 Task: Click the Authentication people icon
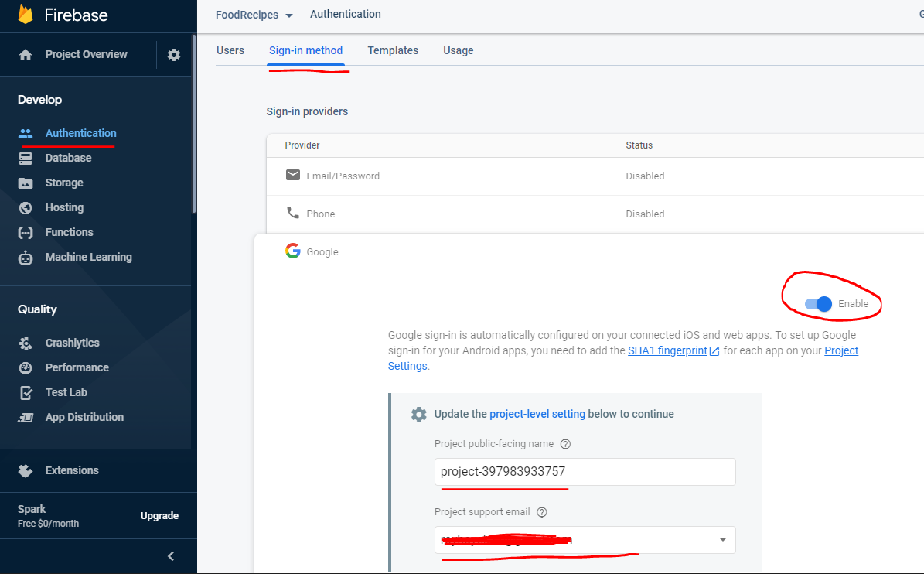pos(26,133)
